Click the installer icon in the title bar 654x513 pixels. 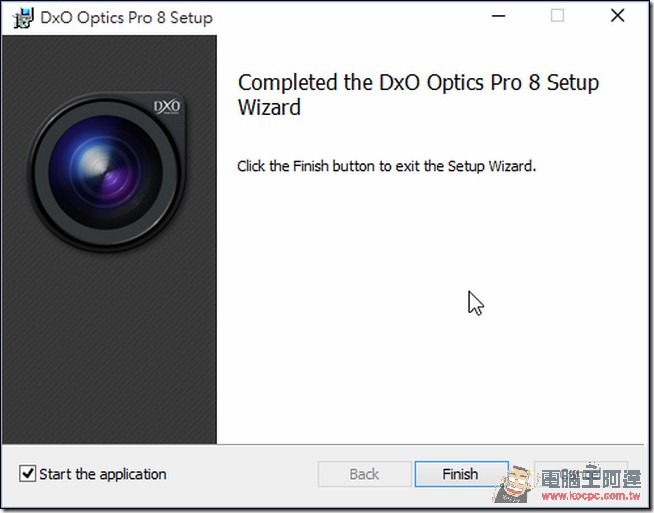23,18
